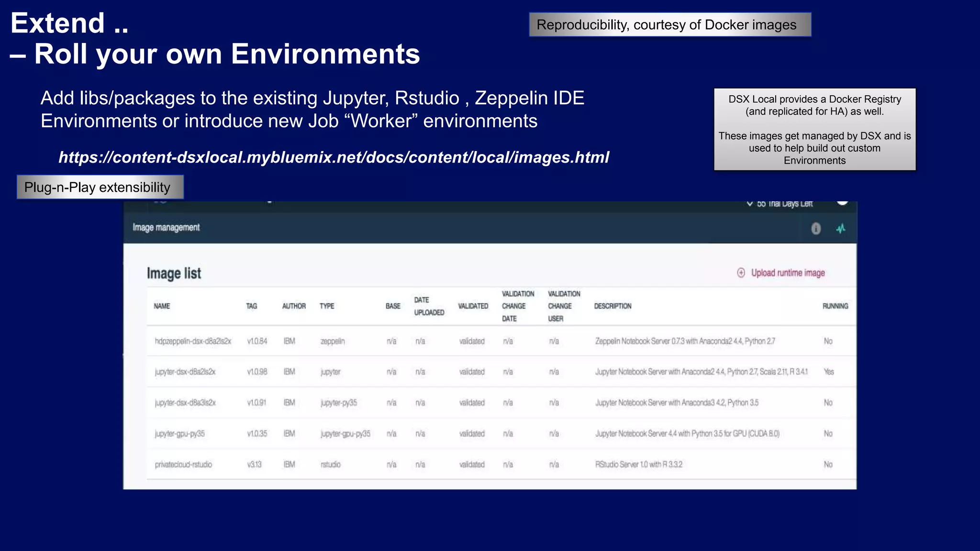Click the plus icon beside Upload runtime image
Screen dimensions: 980x551
click(741, 273)
